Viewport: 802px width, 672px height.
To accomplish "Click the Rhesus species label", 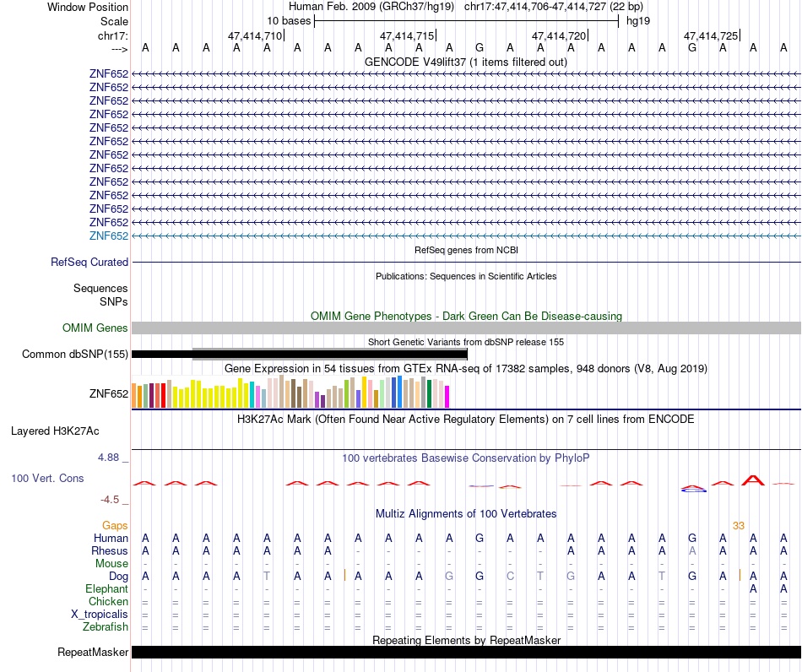I will 110,550.
